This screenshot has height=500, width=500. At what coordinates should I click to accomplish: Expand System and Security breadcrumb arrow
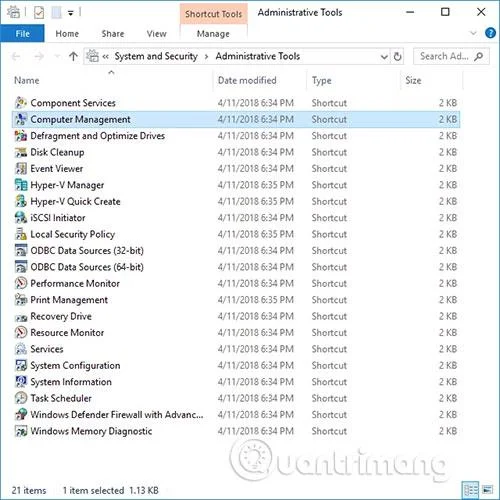[206, 57]
